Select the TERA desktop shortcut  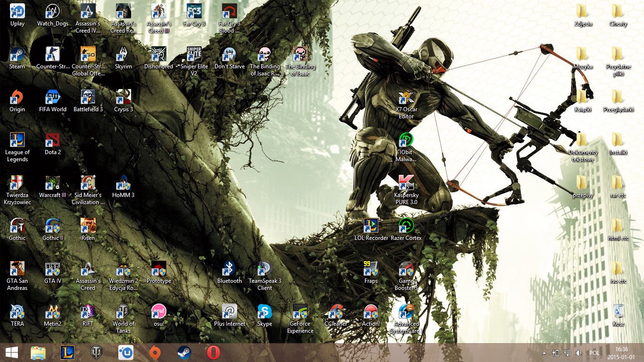17,315
